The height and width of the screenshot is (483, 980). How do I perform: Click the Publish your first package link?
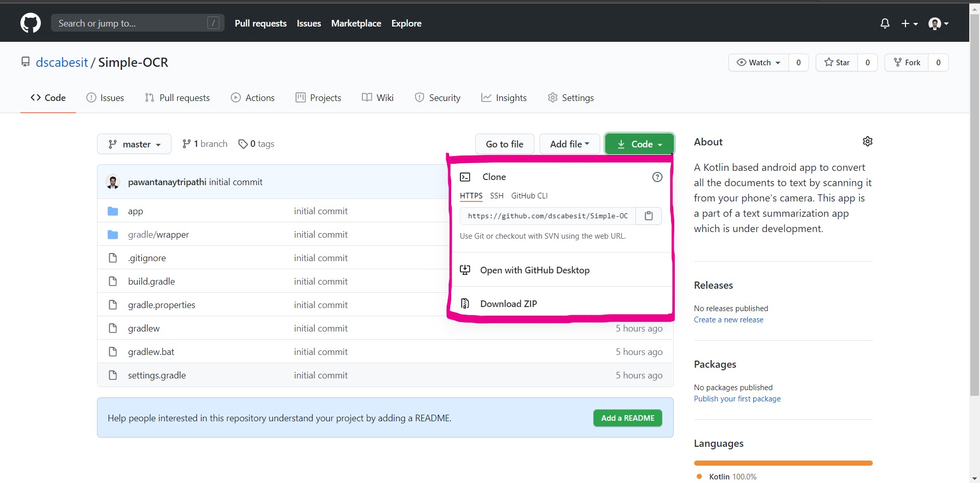click(x=738, y=399)
